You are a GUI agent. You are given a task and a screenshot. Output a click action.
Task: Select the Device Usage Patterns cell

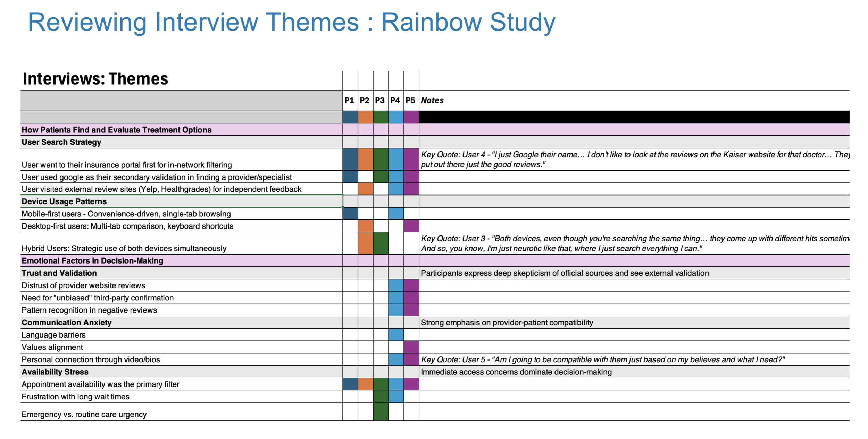[x=64, y=201]
